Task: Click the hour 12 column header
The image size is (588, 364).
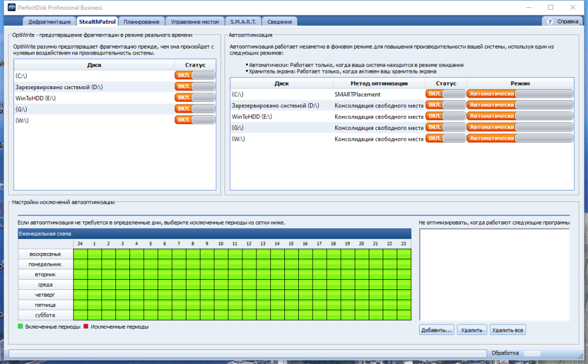Action: point(249,243)
